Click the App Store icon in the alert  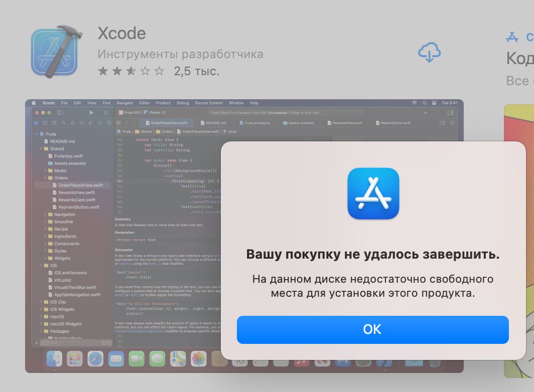pyautogui.click(x=373, y=193)
